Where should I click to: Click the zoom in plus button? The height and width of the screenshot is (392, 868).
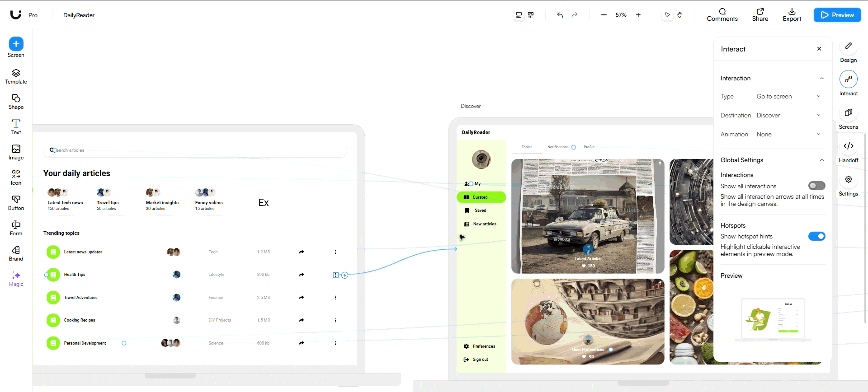point(638,15)
